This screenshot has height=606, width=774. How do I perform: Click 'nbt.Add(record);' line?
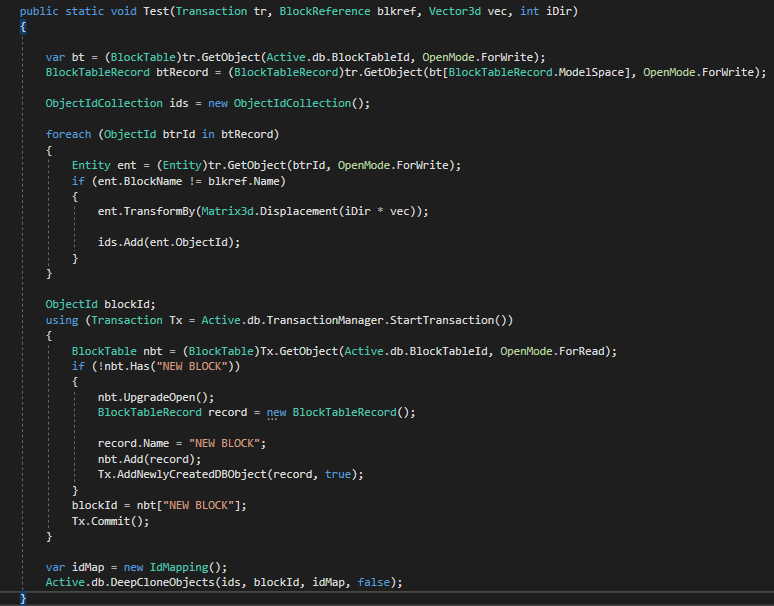[150, 459]
